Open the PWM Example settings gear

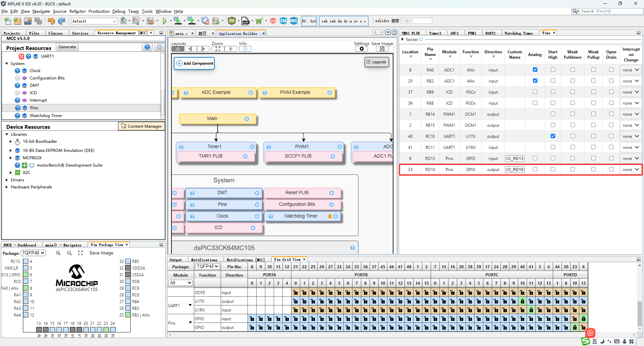[x=329, y=93]
